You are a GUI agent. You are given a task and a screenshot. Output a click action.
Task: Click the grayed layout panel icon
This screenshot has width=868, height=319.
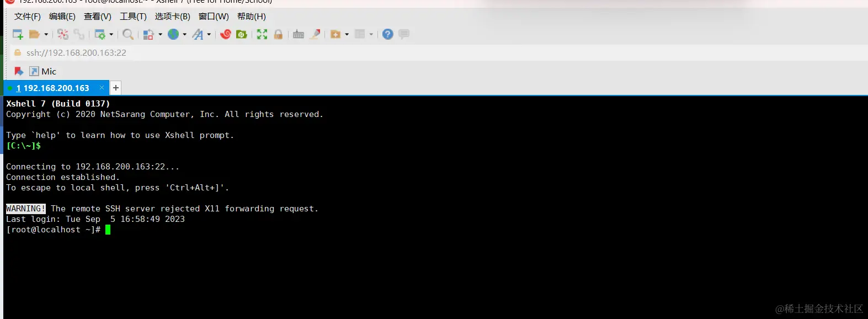360,34
